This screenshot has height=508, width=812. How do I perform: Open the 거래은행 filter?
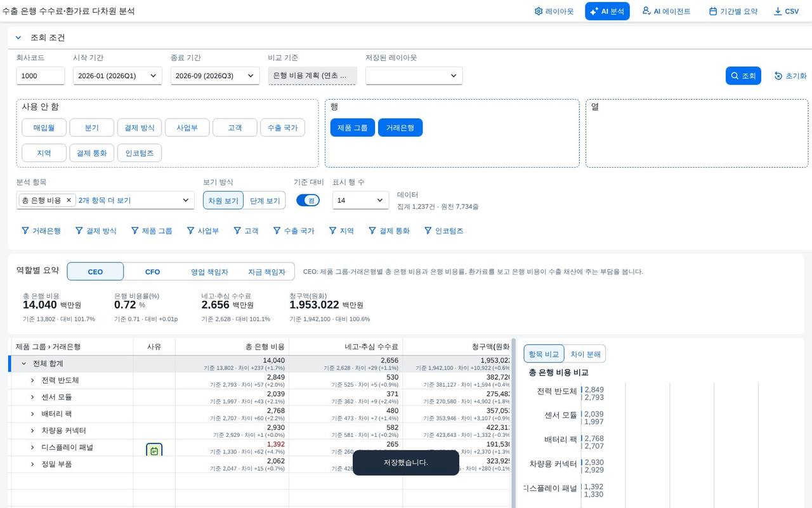click(41, 231)
